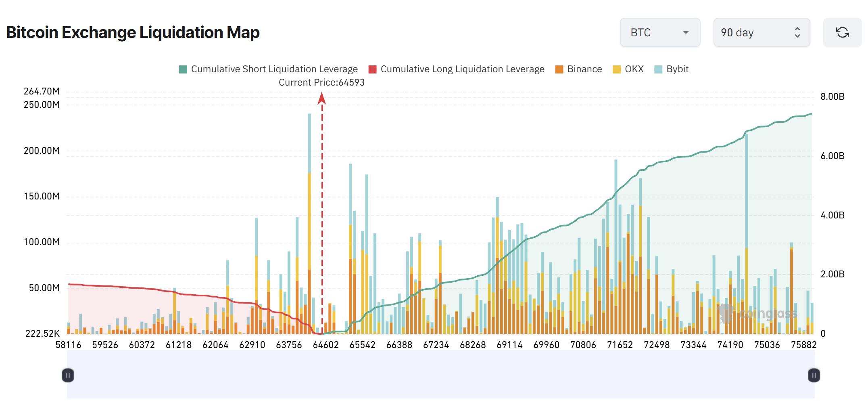Click the left range slider handle
Screen dimensions: 868x411
[x=69, y=375]
